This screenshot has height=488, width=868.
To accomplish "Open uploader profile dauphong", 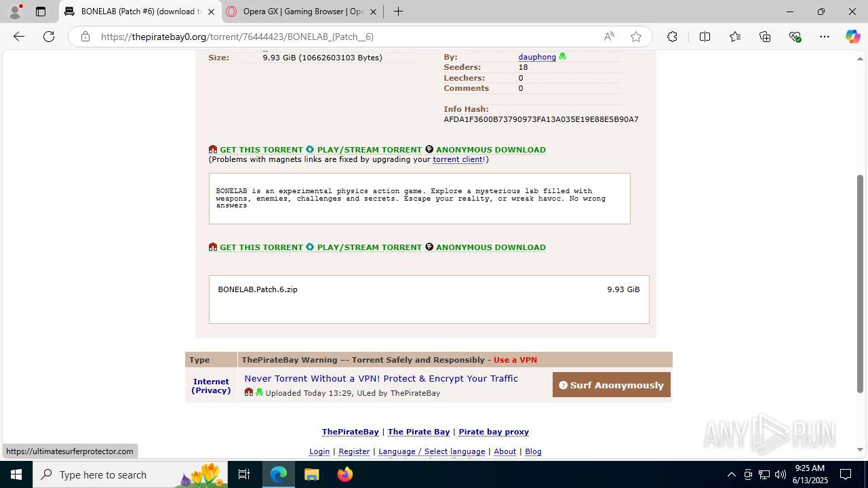I will (537, 57).
